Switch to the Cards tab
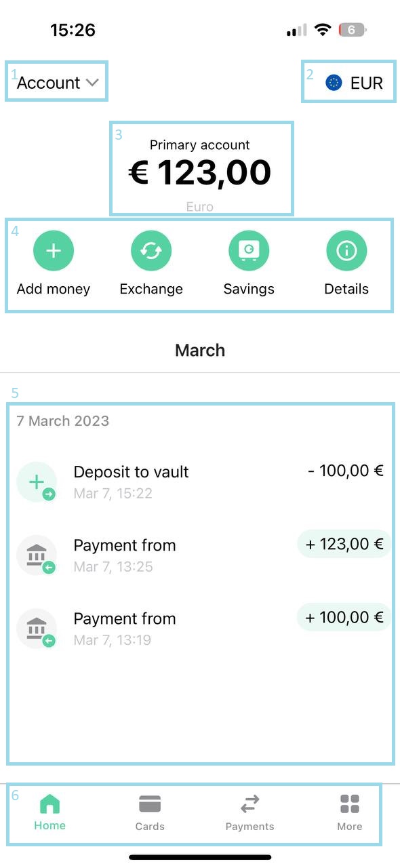The height and width of the screenshot is (868, 400). [x=150, y=813]
